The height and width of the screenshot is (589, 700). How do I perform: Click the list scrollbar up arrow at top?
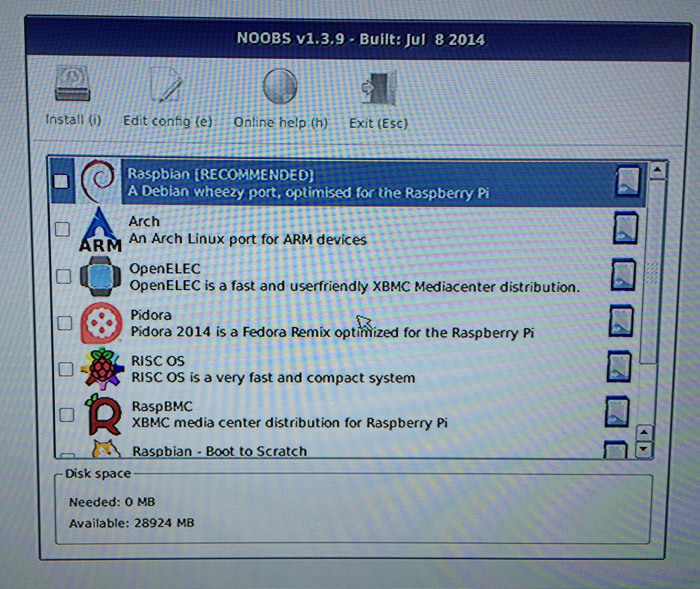click(x=658, y=170)
